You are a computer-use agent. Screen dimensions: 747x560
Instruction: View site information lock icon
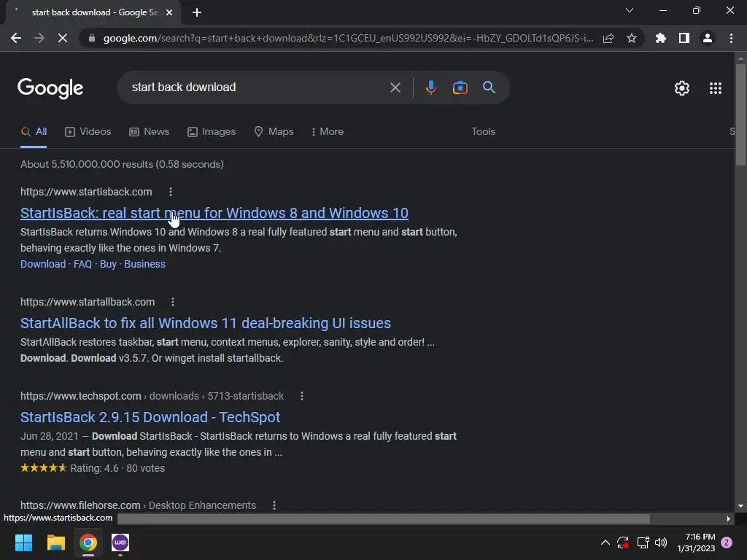click(x=92, y=38)
